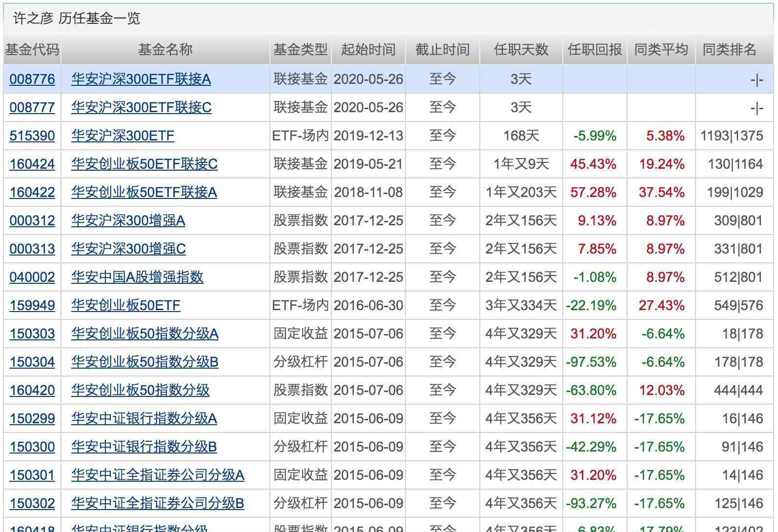The image size is (778, 532).
Task: Select return value -93.27%
Action: [x=591, y=503]
